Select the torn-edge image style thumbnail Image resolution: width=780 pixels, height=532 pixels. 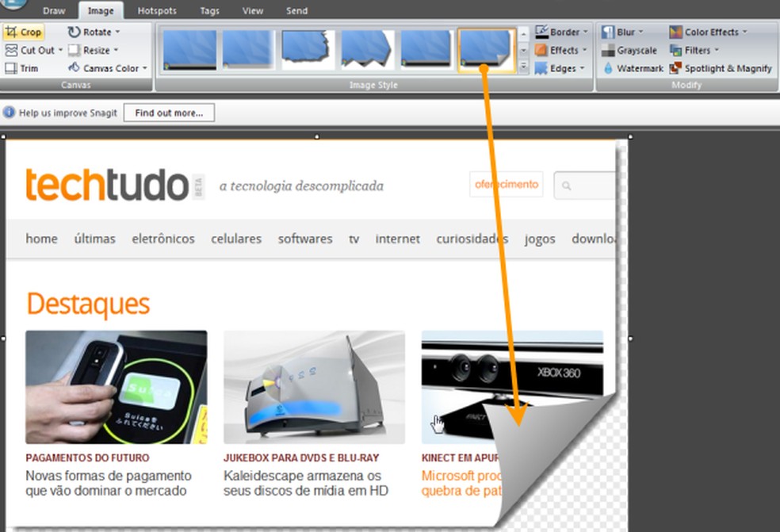point(308,49)
